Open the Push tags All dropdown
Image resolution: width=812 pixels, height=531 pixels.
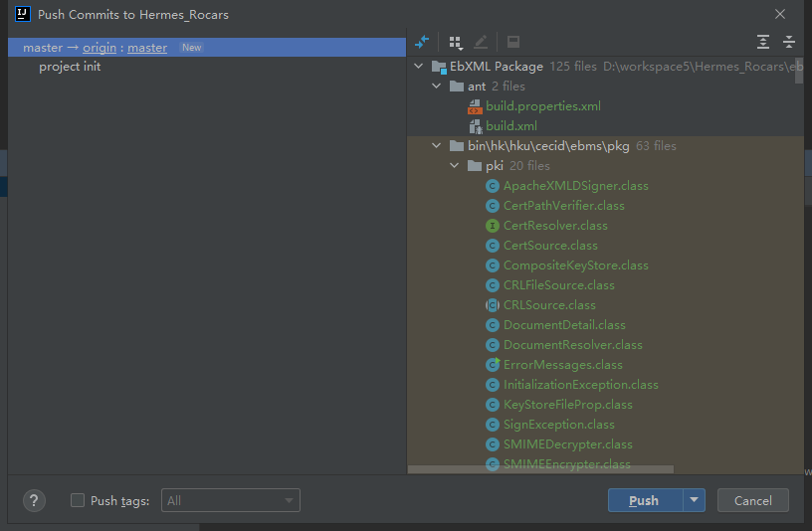click(231, 500)
